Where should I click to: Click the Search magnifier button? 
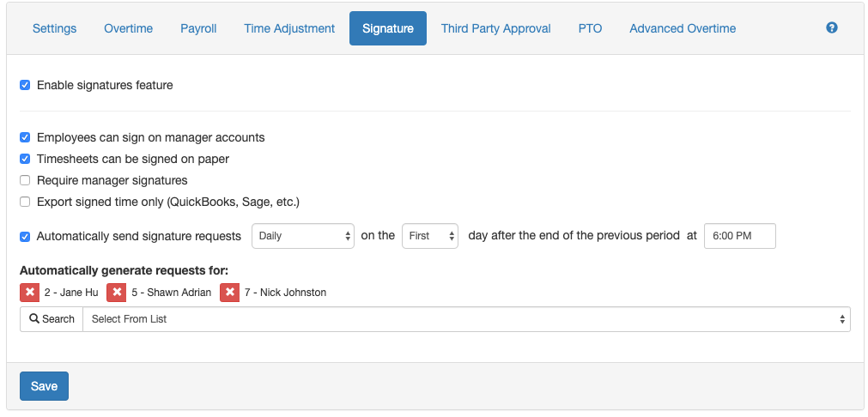pyautogui.click(x=52, y=319)
